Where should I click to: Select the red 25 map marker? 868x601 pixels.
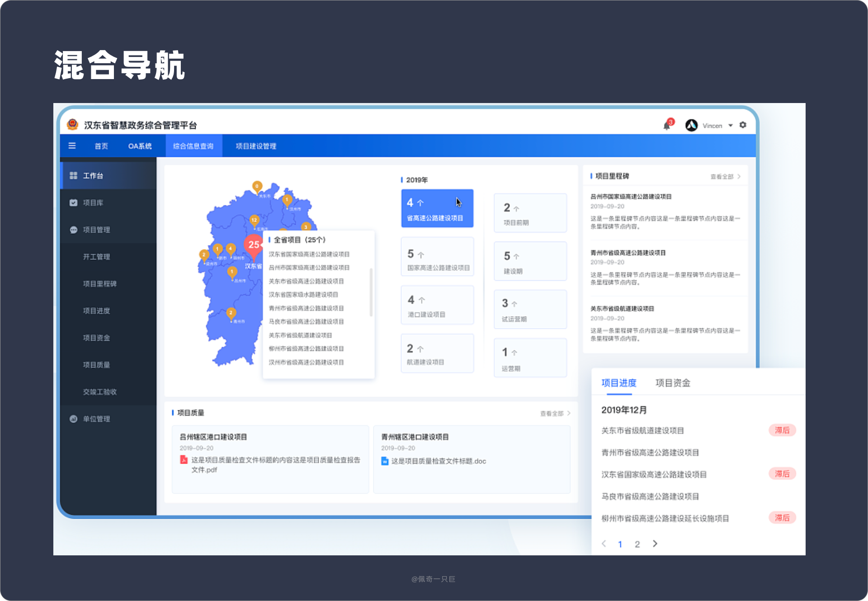click(x=254, y=244)
